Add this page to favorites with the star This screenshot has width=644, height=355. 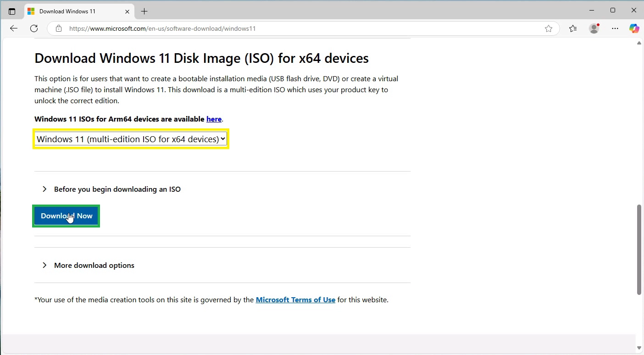click(549, 28)
